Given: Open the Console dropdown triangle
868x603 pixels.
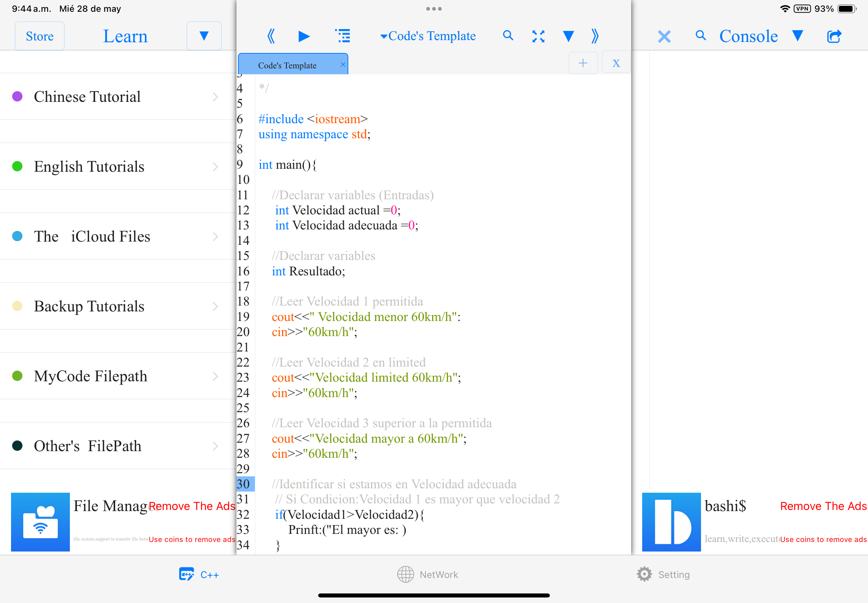Looking at the screenshot, I should (x=797, y=36).
